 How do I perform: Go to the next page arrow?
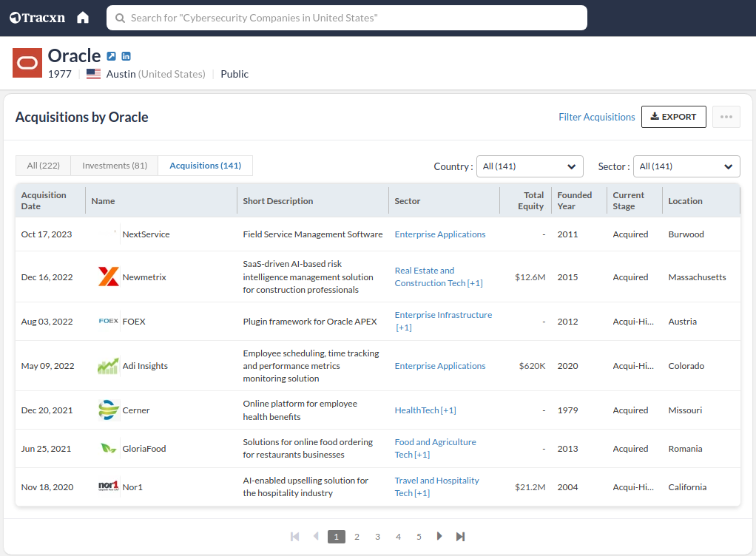[439, 536]
